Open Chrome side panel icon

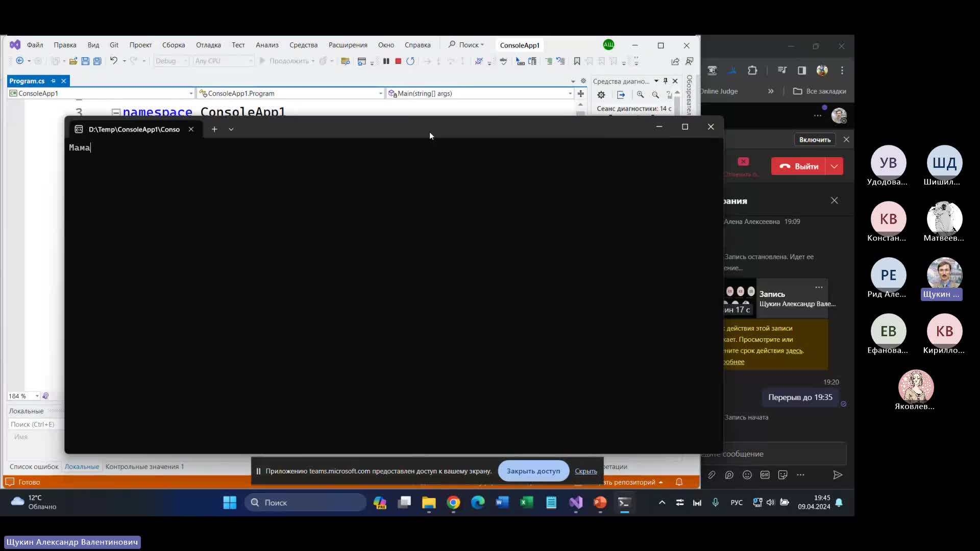pos(802,70)
